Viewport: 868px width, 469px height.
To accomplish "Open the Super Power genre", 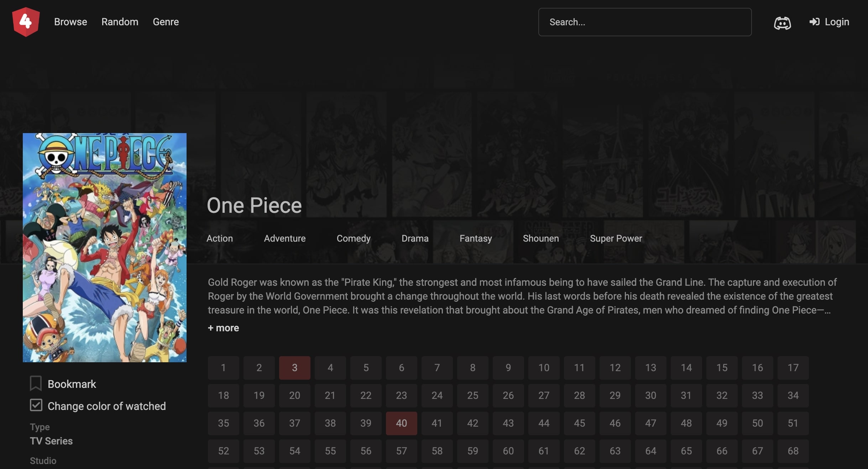I will pos(616,238).
